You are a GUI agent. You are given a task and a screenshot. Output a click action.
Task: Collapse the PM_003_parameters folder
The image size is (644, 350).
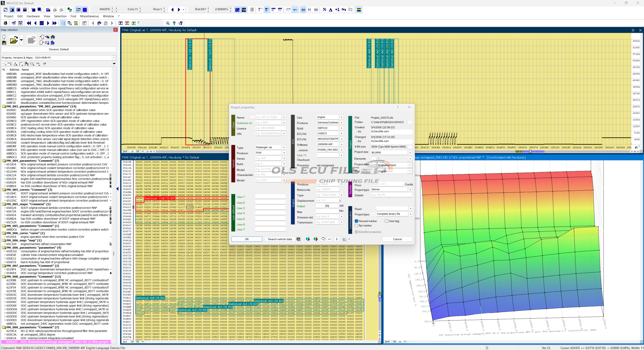(x=4, y=106)
